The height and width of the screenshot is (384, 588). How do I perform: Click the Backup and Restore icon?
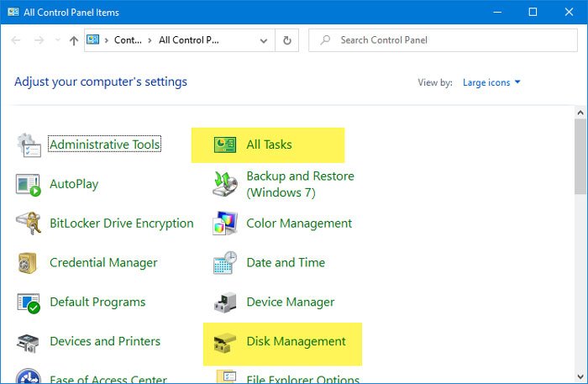tap(225, 184)
